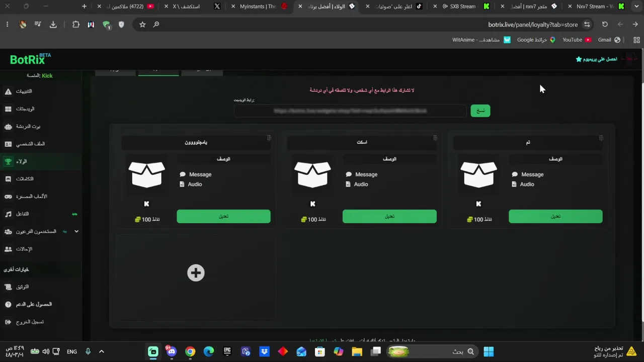Select الولاء loyalty trophy item

tap(40, 161)
